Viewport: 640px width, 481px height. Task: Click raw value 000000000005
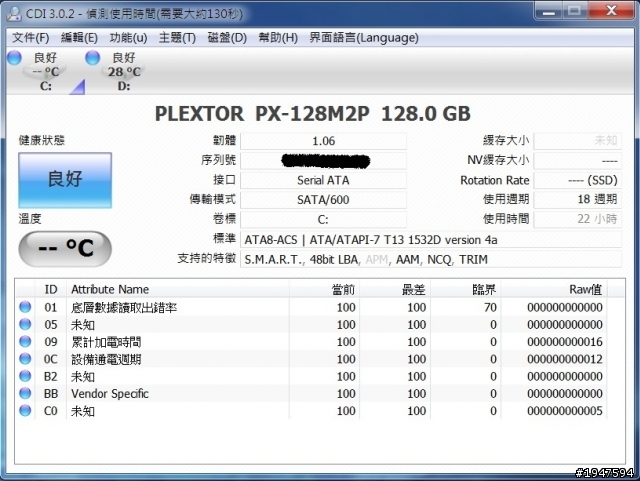[564, 411]
